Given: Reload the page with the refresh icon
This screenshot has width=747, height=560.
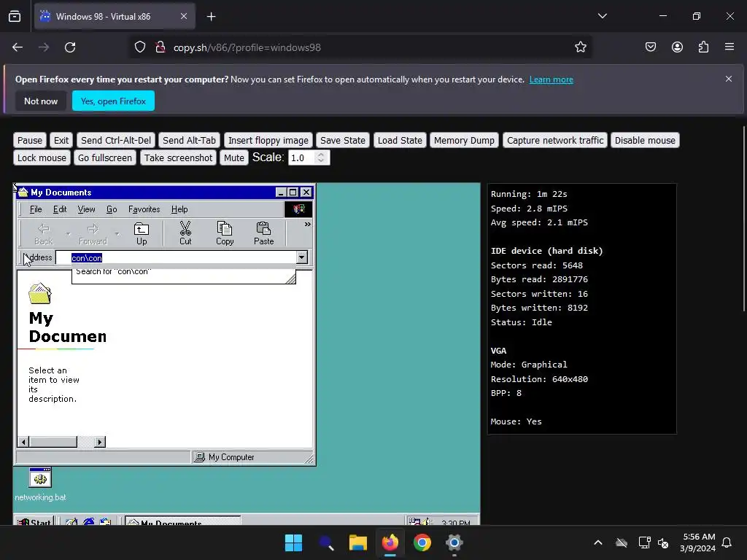Looking at the screenshot, I should [x=70, y=47].
